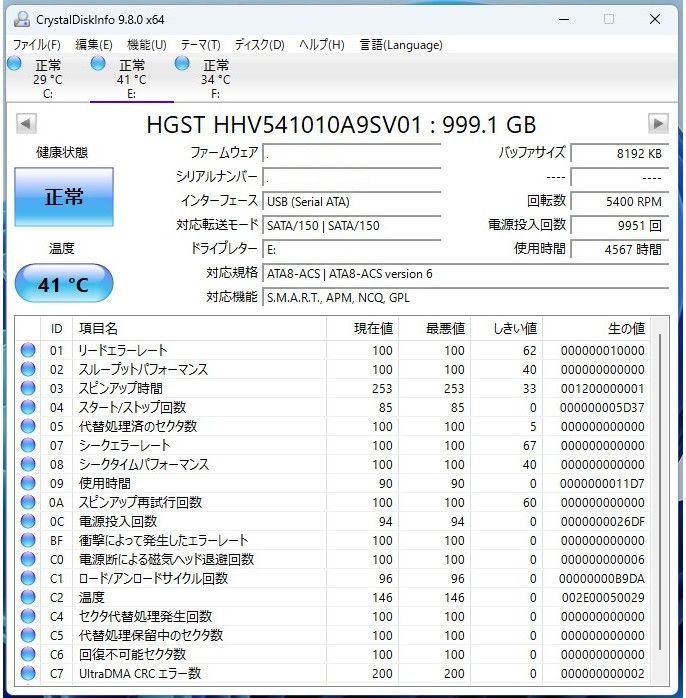
Task: Click the CrystalDiskInfo app icon in title bar
Action: [x=21, y=20]
